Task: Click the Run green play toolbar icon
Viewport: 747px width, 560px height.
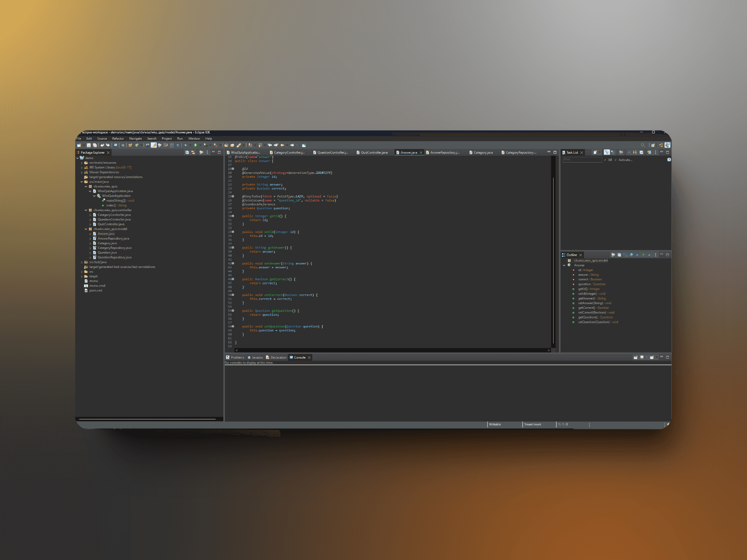Action: [x=195, y=145]
